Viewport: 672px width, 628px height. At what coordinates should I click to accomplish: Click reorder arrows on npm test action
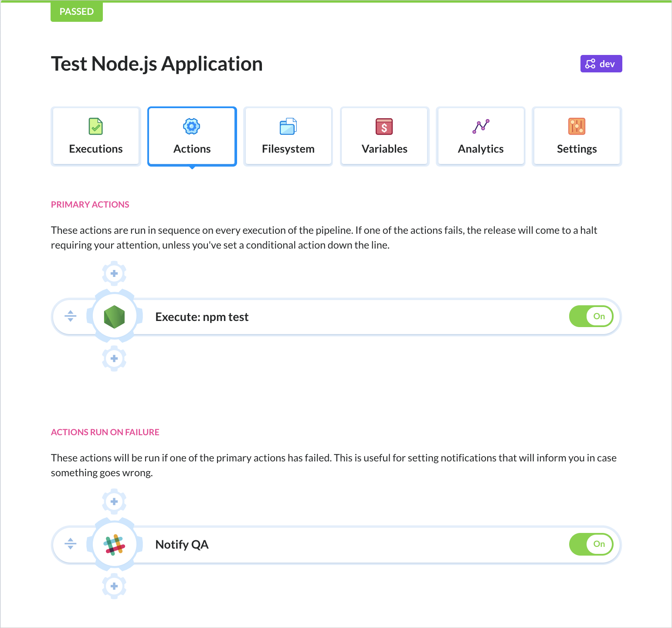(x=71, y=316)
